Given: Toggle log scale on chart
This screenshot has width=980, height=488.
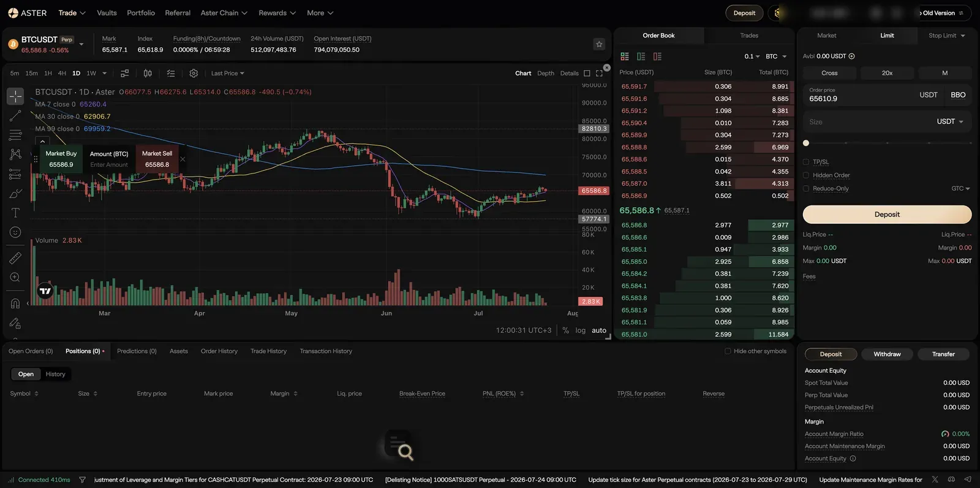Looking at the screenshot, I should [x=580, y=330].
